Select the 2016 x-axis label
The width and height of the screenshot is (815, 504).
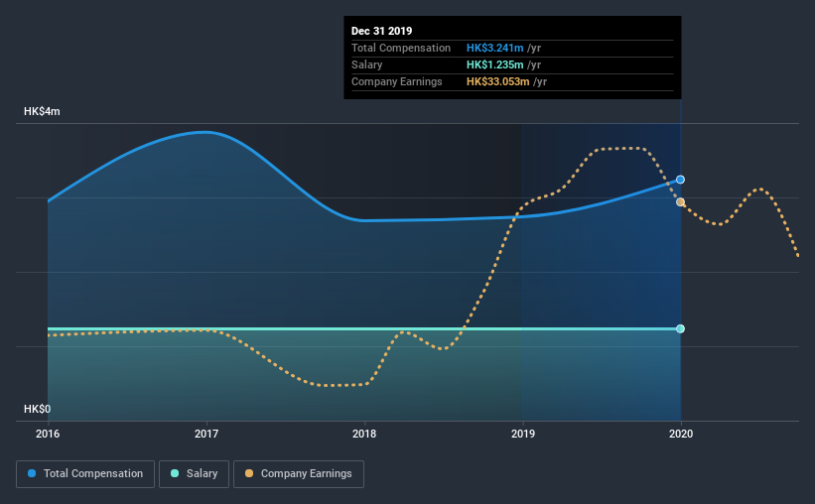(48, 434)
